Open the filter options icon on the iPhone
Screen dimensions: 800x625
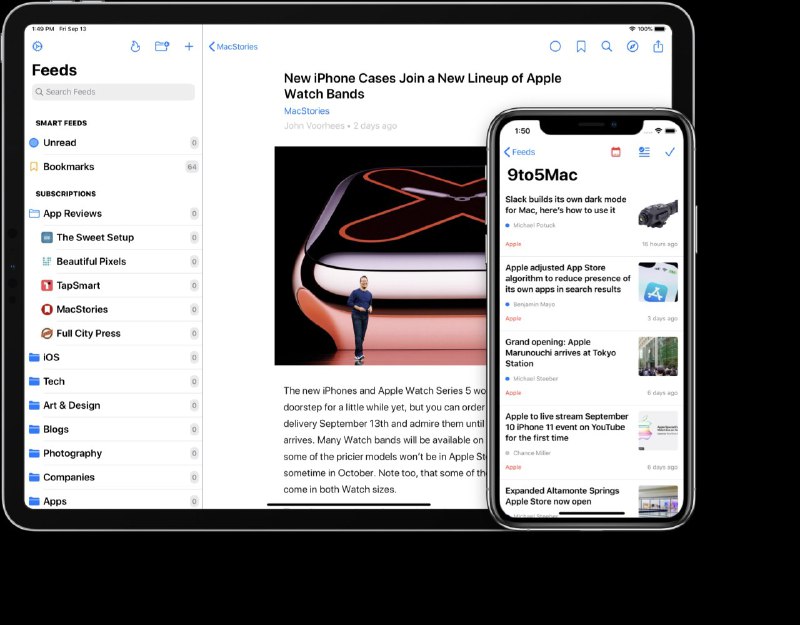tap(644, 151)
